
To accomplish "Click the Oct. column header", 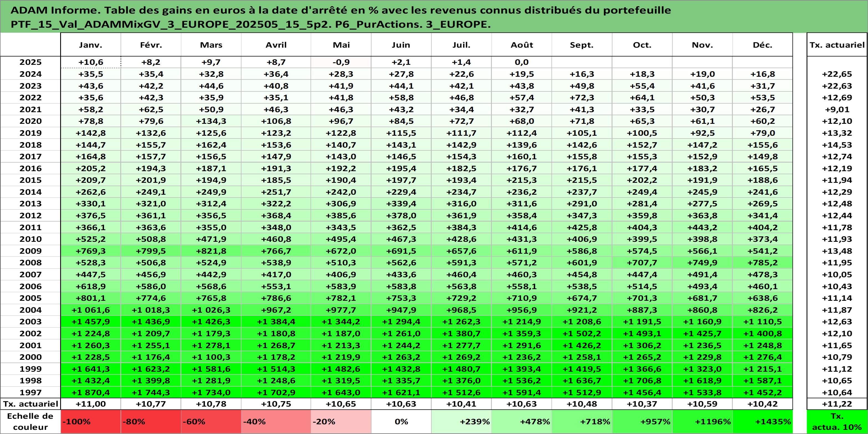I will (x=642, y=45).
